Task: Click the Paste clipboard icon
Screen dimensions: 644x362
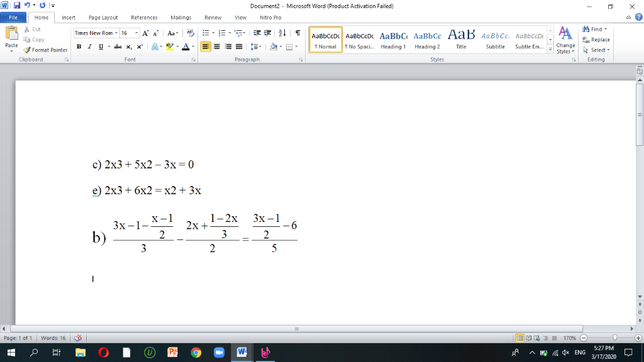Action: pyautogui.click(x=11, y=34)
